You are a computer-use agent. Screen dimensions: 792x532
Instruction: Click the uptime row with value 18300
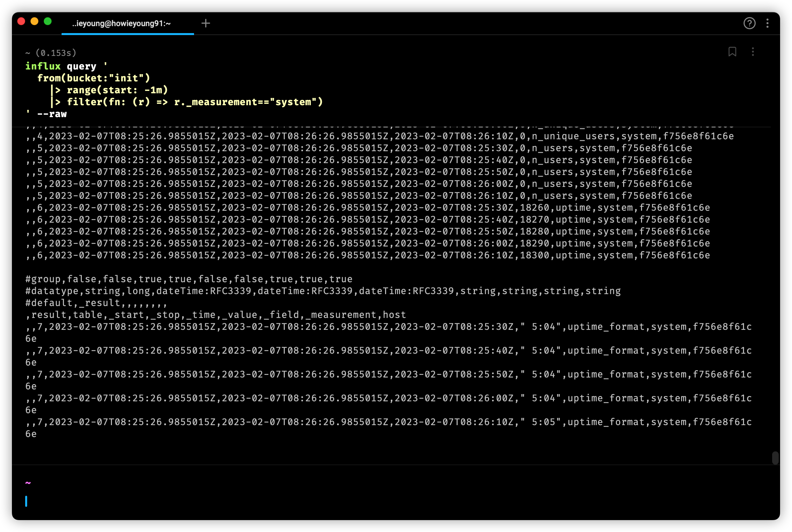[x=367, y=255]
